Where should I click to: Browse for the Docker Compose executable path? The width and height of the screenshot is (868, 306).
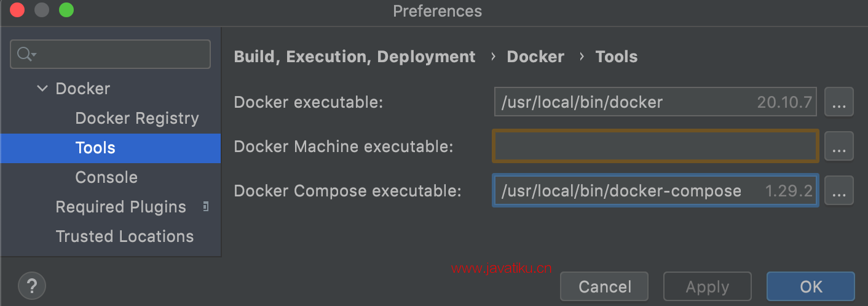coord(838,191)
